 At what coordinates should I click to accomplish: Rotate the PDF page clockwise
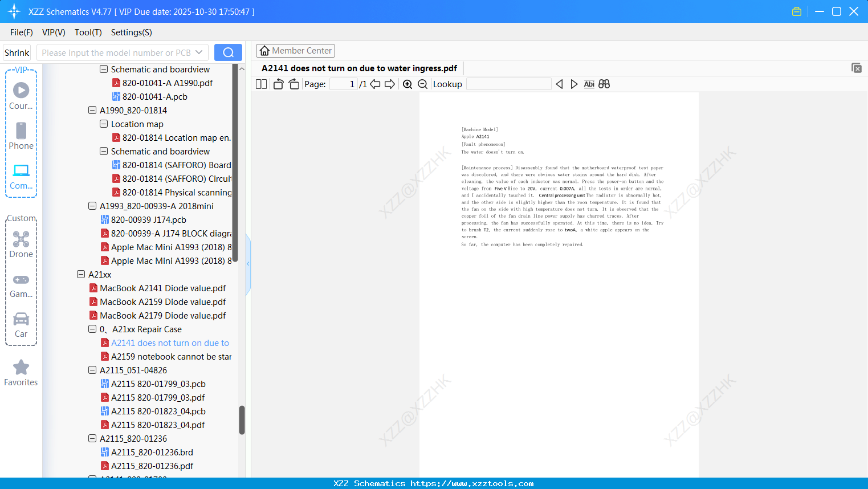[294, 84]
